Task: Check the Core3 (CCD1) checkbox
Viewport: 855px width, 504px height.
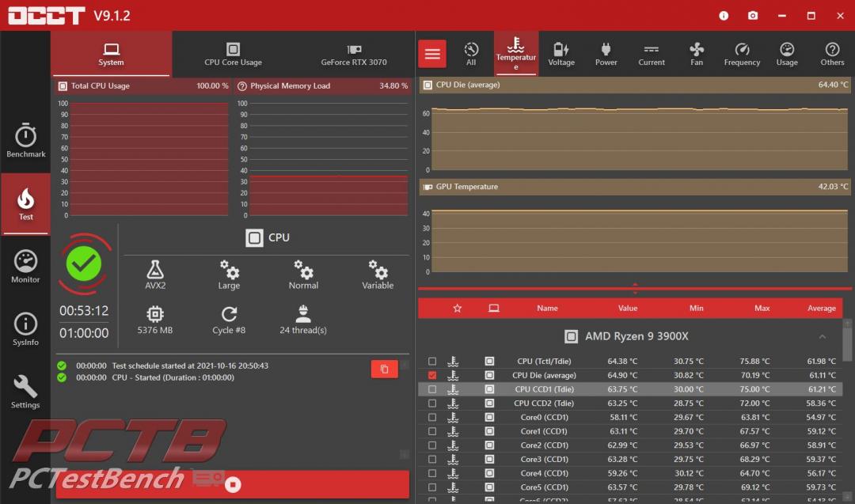Action: (x=432, y=460)
